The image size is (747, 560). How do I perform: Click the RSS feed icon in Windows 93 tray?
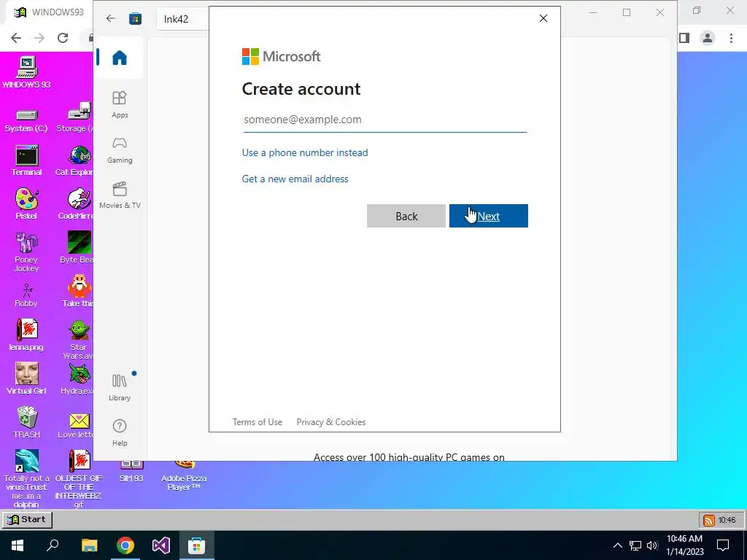(709, 520)
